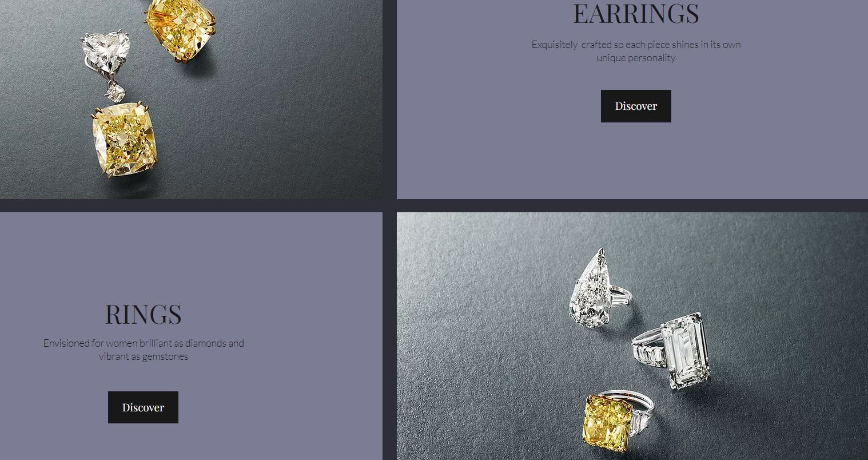Select the EARRINGS heading
This screenshot has width=868, height=460.
pyautogui.click(x=636, y=13)
